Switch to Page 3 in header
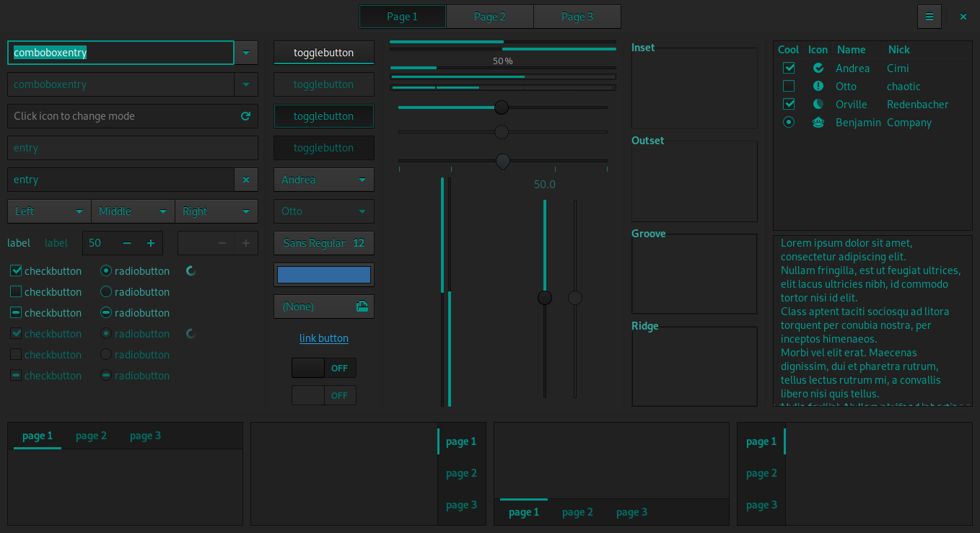980x533 pixels. pyautogui.click(x=577, y=17)
